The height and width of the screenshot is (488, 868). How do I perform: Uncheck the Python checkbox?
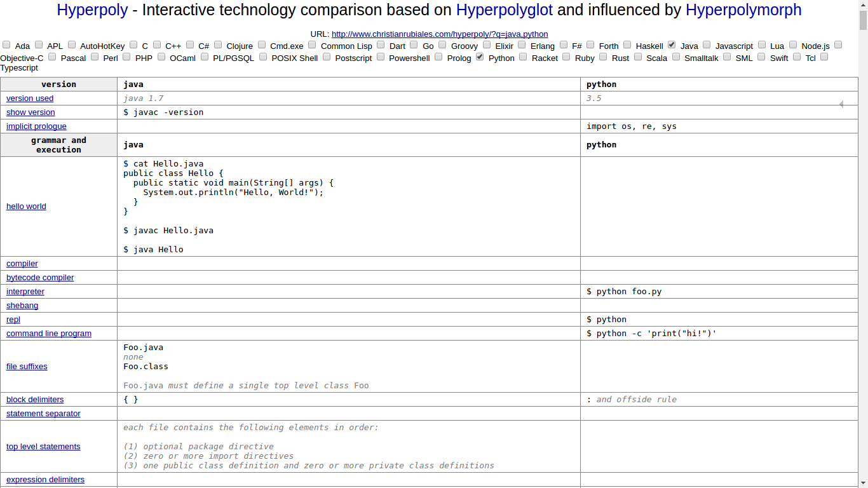pyautogui.click(x=480, y=57)
